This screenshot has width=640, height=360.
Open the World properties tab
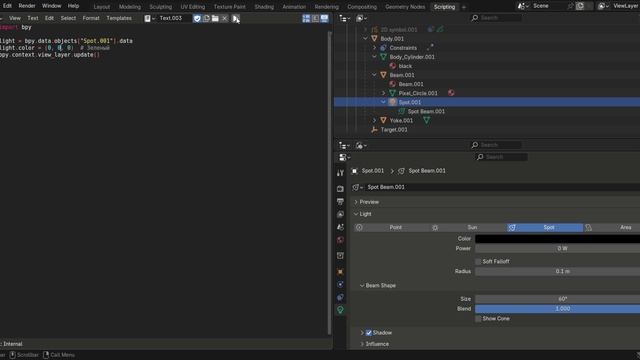340,240
